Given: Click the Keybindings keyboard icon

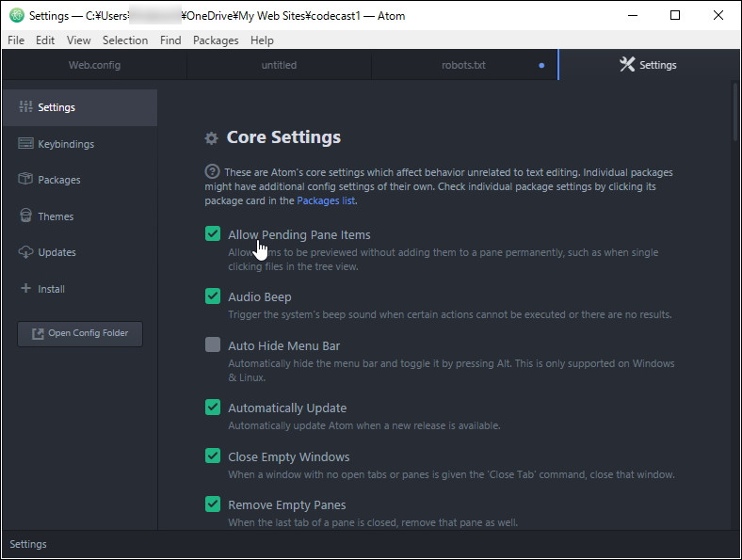Looking at the screenshot, I should (25, 144).
